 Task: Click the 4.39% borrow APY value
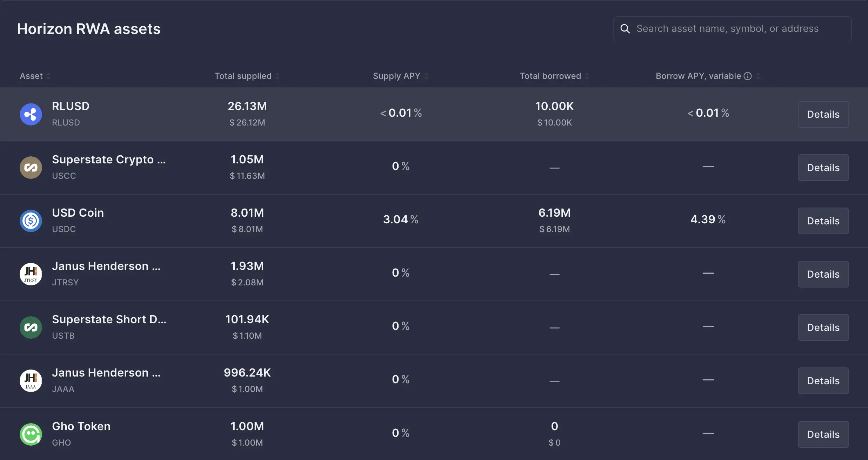[708, 219]
